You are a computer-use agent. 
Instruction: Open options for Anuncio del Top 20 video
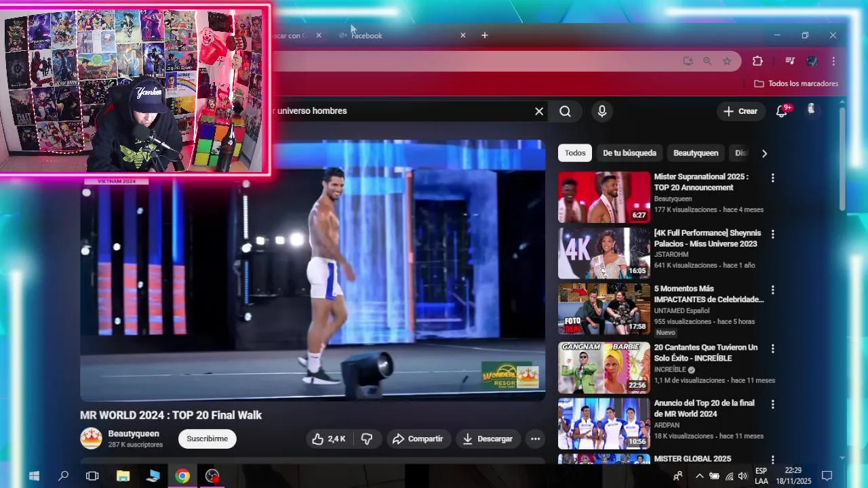(x=772, y=404)
